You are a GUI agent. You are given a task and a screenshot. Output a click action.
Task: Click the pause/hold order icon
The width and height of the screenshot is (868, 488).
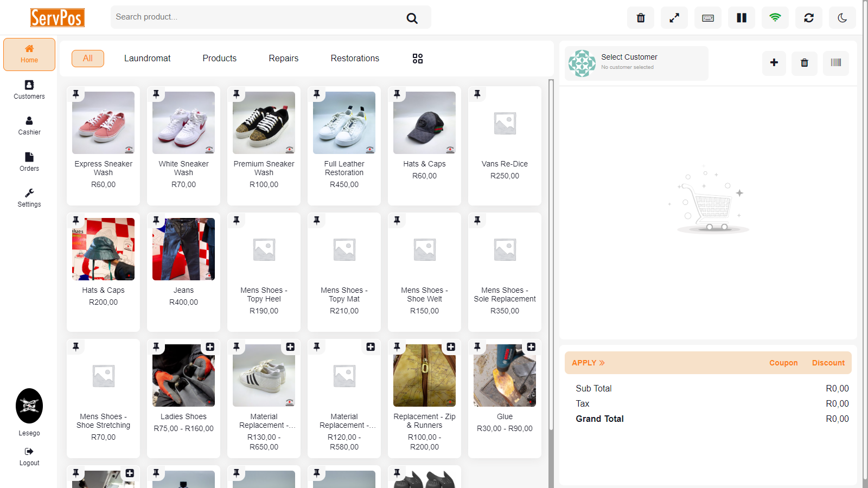click(742, 18)
